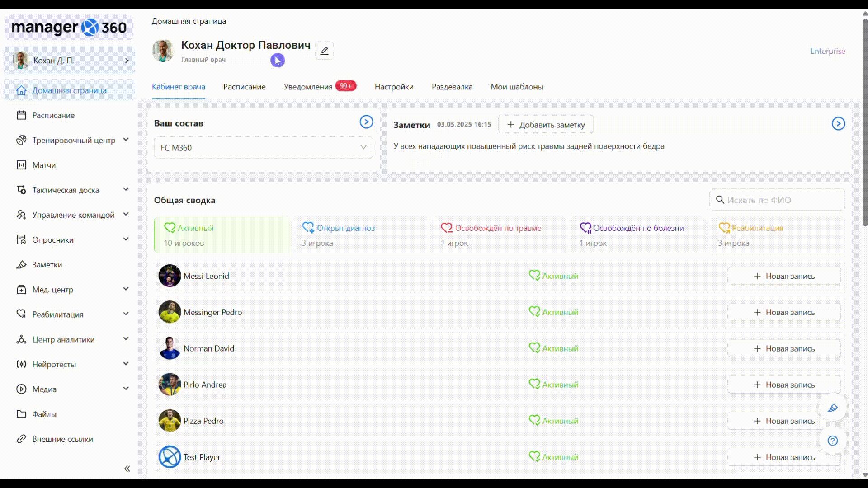Open the Ваш состав arrow circle icon

(366, 122)
